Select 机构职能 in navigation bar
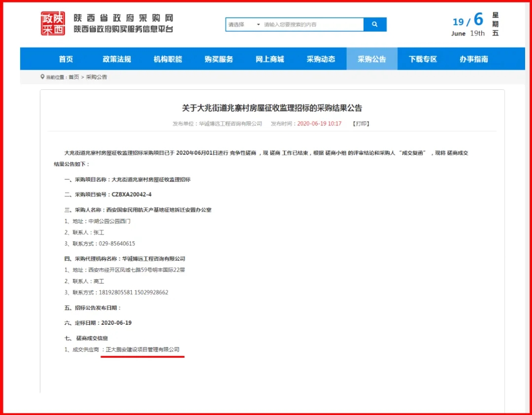This screenshot has height=415, width=532. [168, 59]
